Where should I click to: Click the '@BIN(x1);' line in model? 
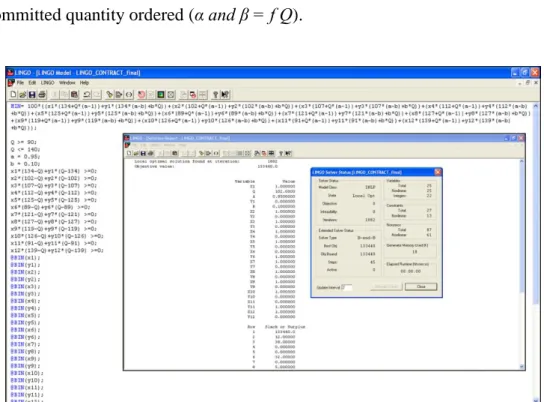pyautogui.click(x=25, y=258)
